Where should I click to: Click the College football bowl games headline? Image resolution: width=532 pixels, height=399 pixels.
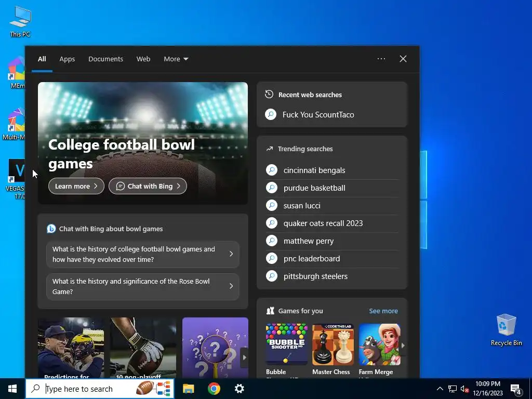click(x=122, y=154)
